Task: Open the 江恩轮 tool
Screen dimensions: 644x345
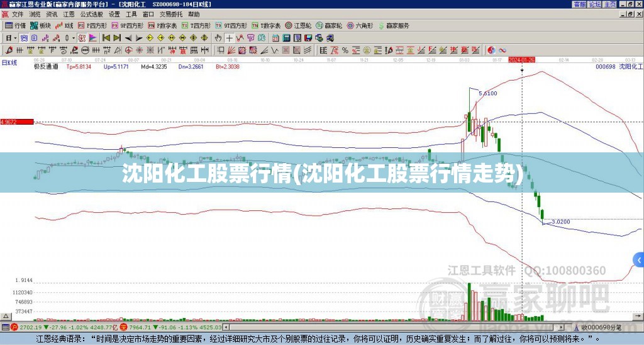Action: [x=298, y=25]
